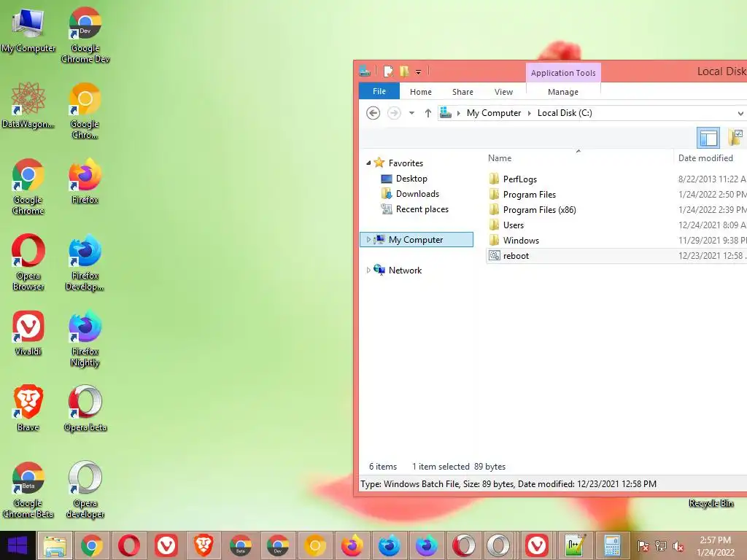The height and width of the screenshot is (560, 747).
Task: Switch to the Home ribbon tab
Action: coord(421,91)
